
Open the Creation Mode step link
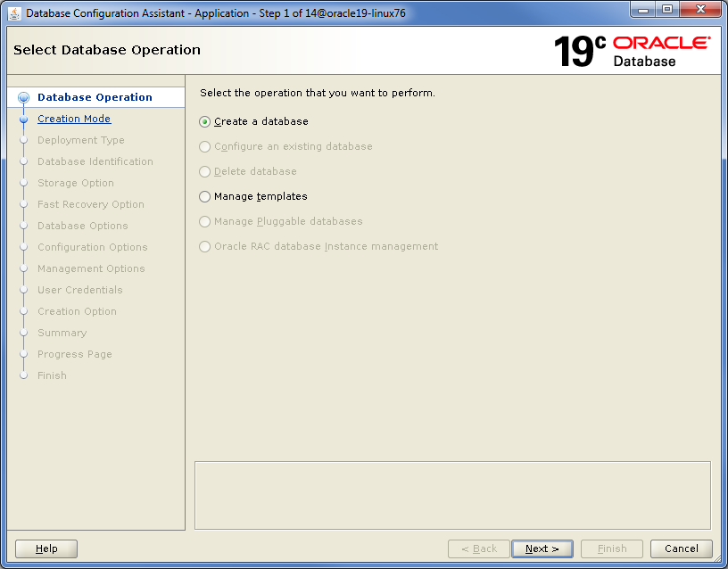(x=74, y=119)
